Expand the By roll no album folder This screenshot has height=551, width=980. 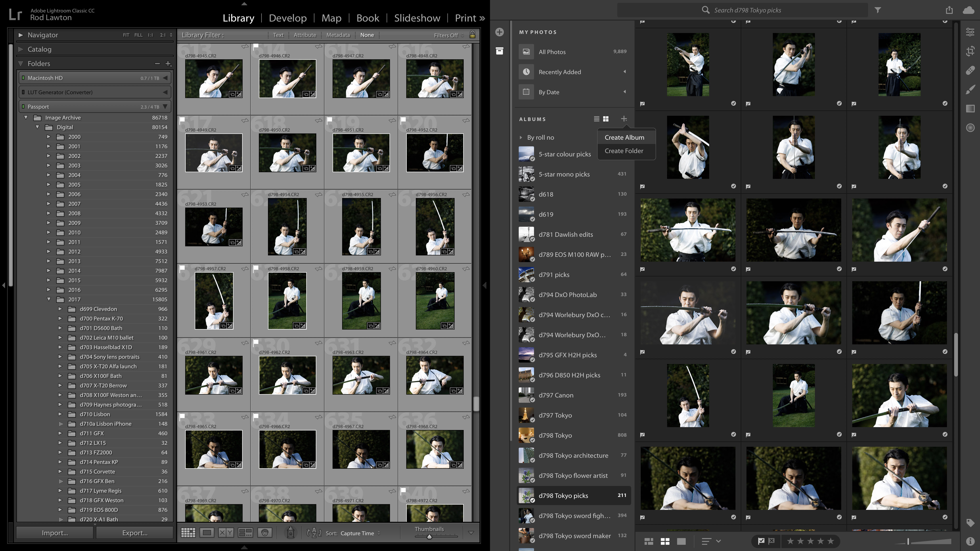pos(521,137)
